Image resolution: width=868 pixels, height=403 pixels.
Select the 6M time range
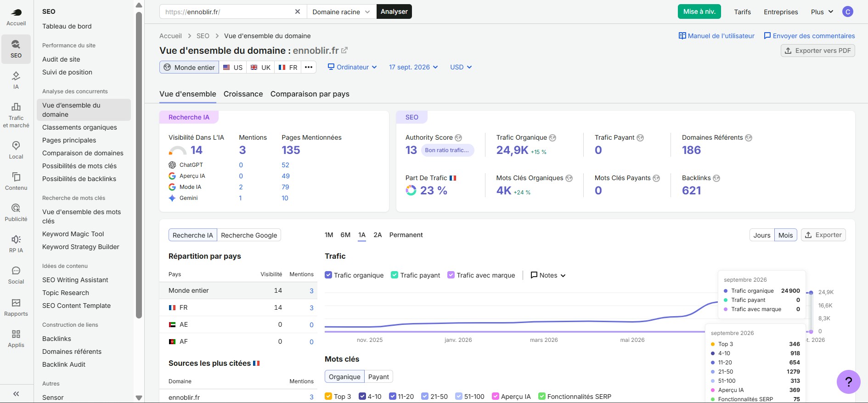point(345,235)
